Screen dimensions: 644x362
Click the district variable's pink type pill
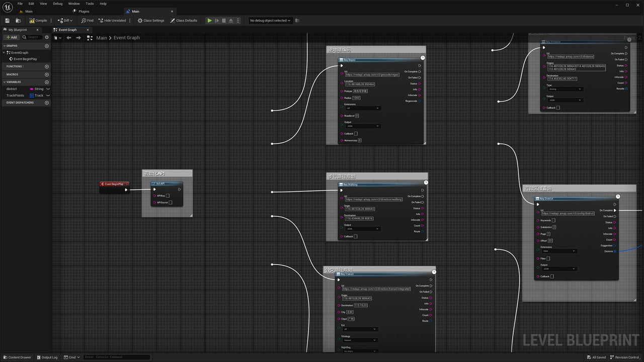(32, 89)
